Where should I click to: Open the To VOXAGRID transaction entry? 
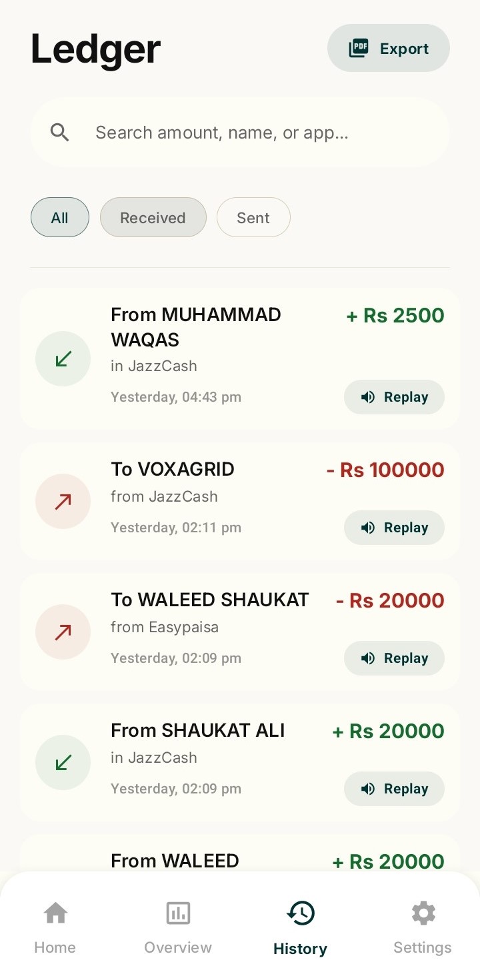240,501
